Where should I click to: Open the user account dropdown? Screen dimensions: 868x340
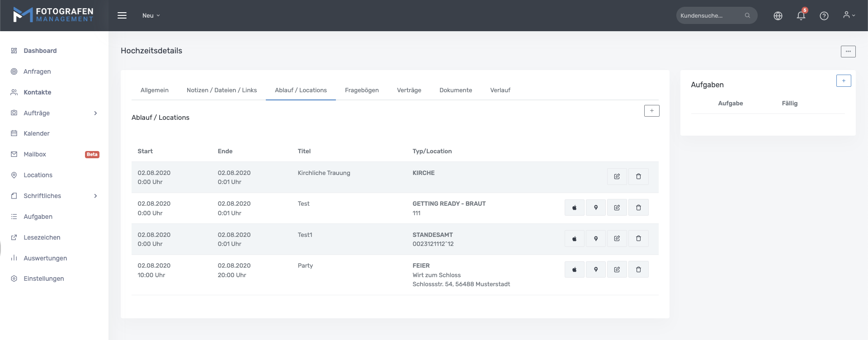849,15
